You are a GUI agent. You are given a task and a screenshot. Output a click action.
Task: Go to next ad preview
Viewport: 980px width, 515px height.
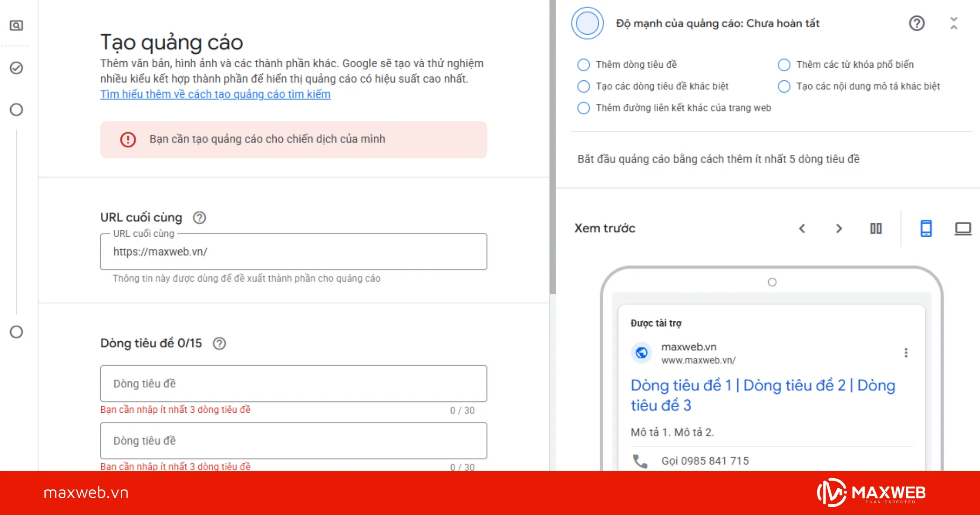point(839,228)
